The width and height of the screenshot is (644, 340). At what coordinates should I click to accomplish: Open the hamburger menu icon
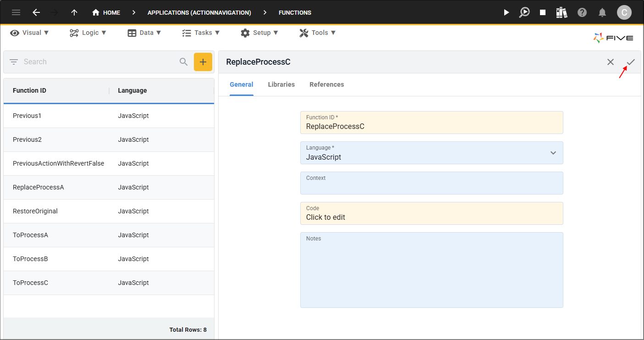(16, 12)
